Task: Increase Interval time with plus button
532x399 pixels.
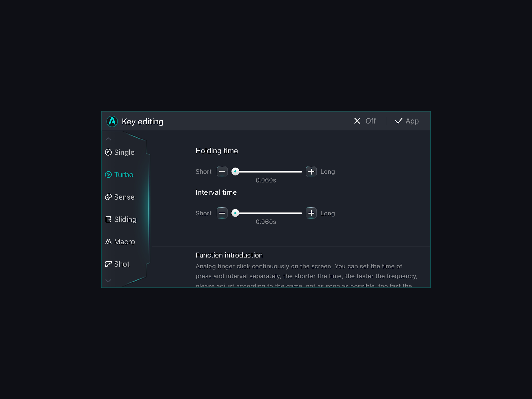Action: coord(311,213)
